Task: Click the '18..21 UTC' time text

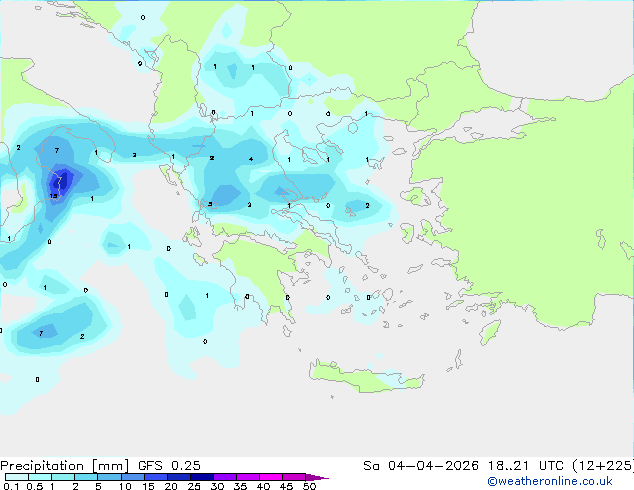Action: 526,466
